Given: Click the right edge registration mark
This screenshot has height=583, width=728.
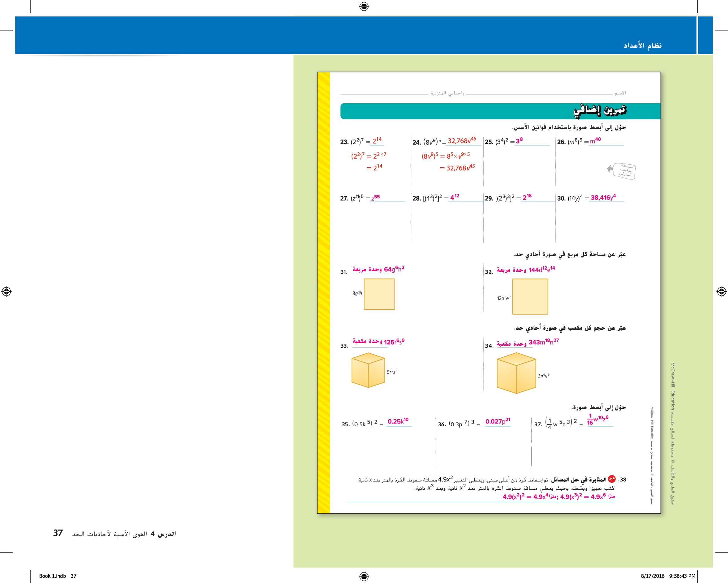Looking at the screenshot, I should pyautogui.click(x=721, y=291).
